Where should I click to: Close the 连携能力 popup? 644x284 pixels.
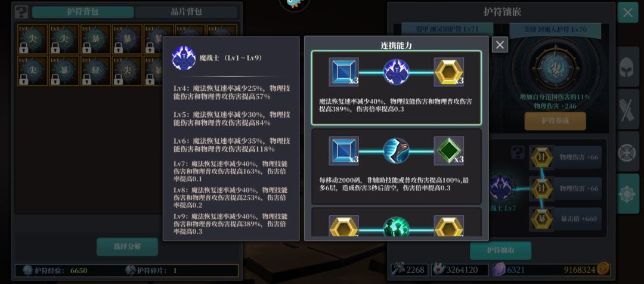tap(500, 45)
